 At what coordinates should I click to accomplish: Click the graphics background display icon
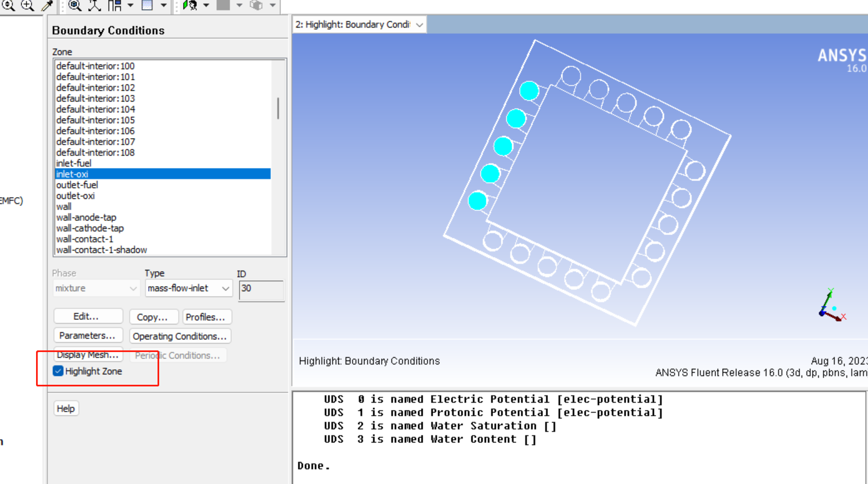[x=148, y=6]
